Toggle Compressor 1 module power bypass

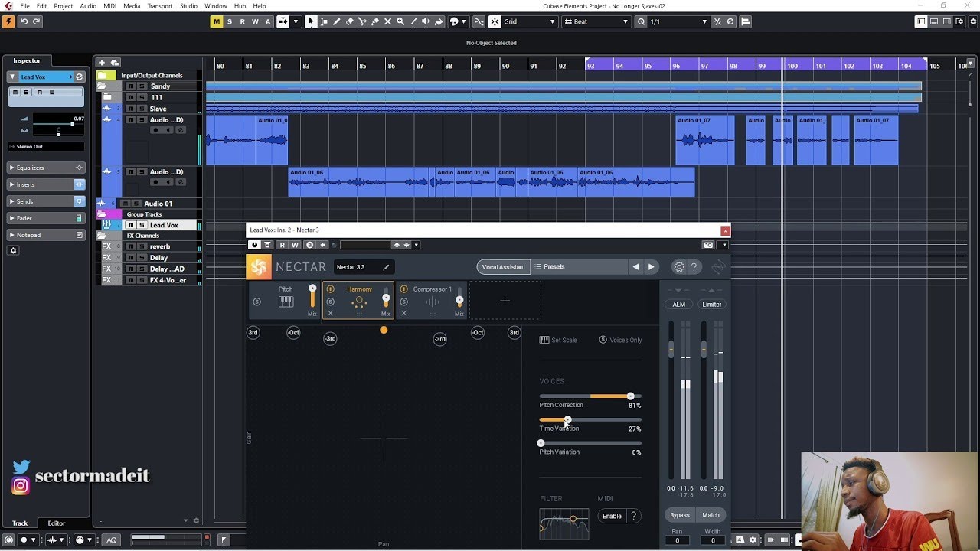tap(404, 289)
